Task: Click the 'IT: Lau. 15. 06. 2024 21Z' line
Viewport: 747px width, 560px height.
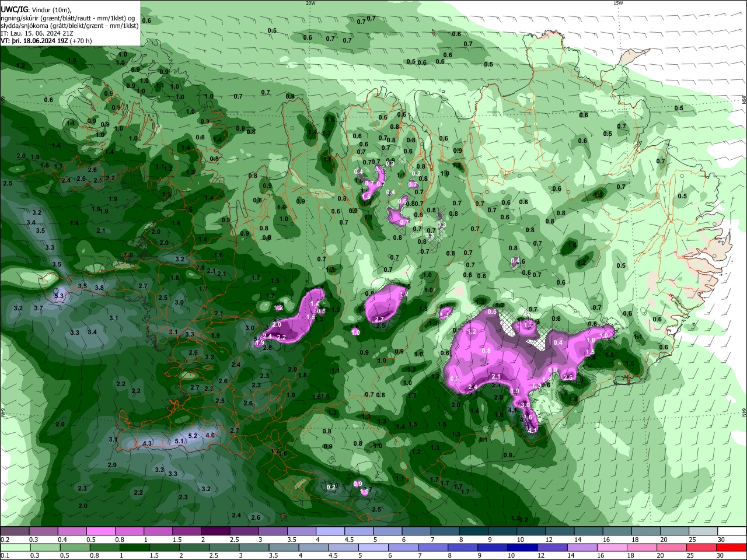Action: [x=37, y=33]
